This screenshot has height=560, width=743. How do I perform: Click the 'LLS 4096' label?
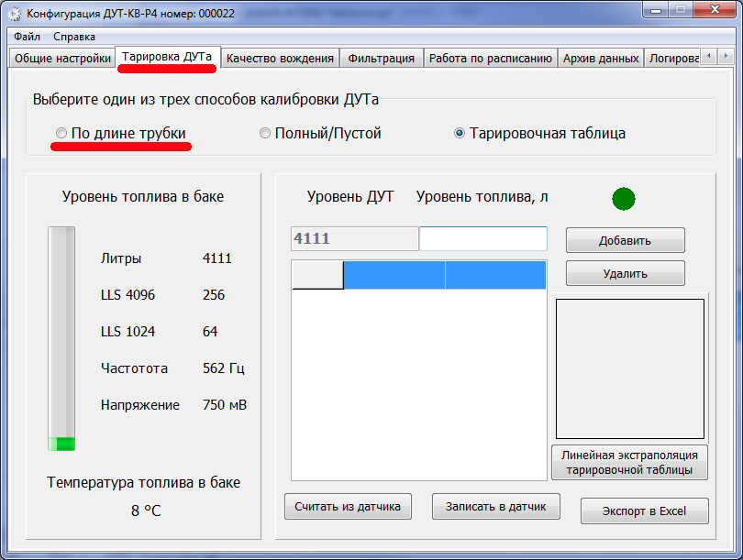tap(128, 295)
